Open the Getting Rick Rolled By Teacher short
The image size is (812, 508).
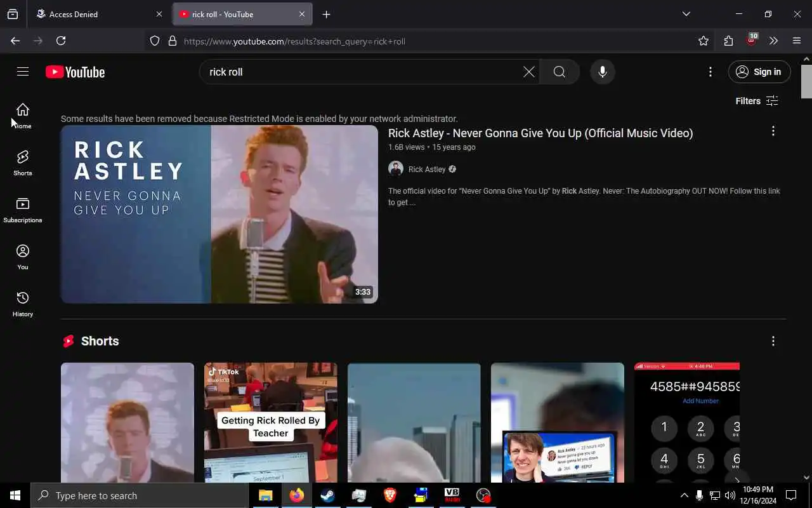[x=271, y=422]
